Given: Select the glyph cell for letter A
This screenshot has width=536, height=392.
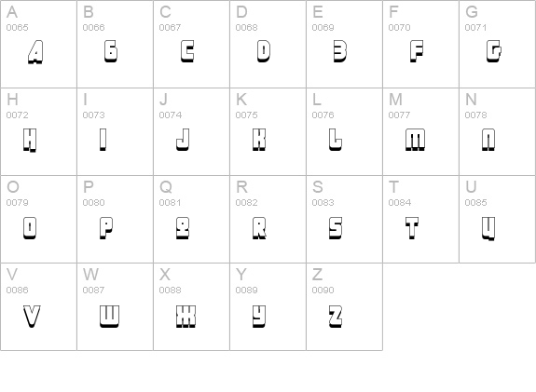Looking at the screenshot, I should (x=38, y=44).
